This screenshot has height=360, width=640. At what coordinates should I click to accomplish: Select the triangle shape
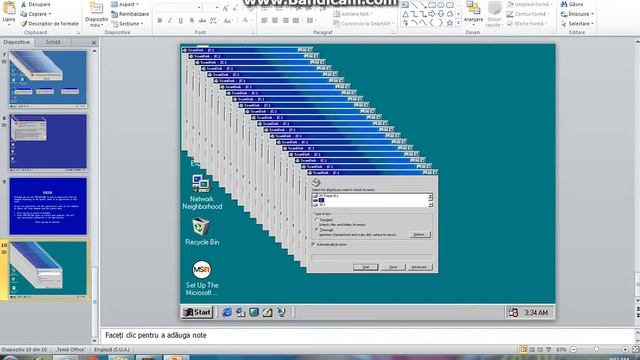[405, 14]
